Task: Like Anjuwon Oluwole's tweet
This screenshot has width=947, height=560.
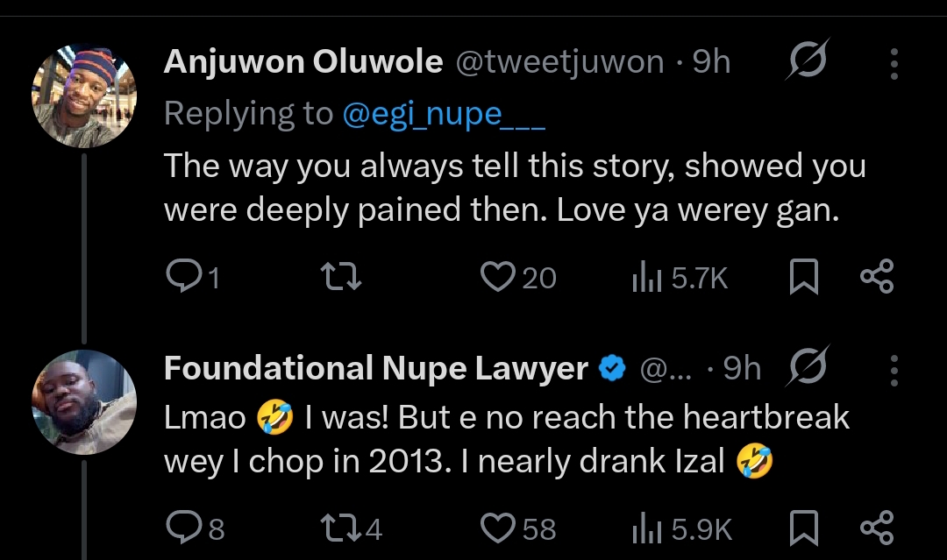Action: coord(497,278)
